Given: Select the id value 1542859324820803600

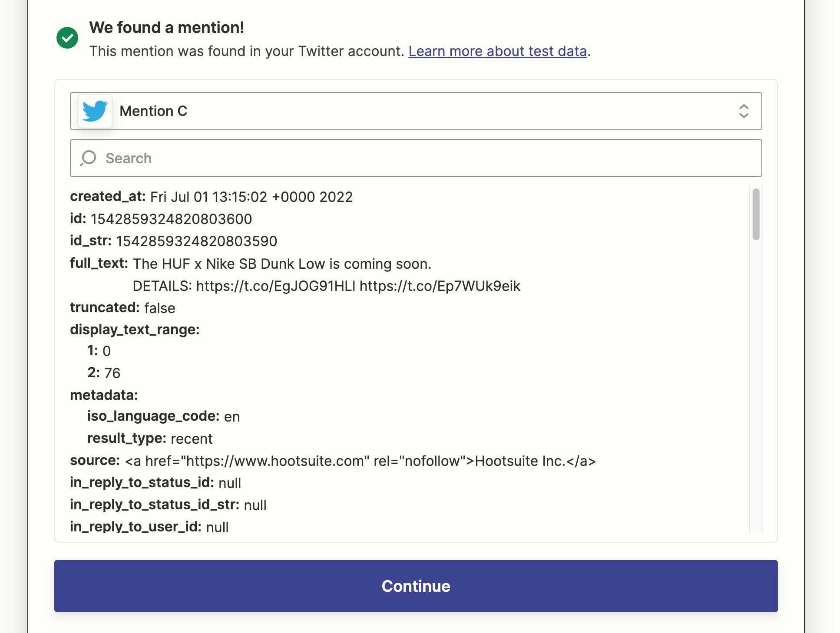Looking at the screenshot, I should (171, 219).
